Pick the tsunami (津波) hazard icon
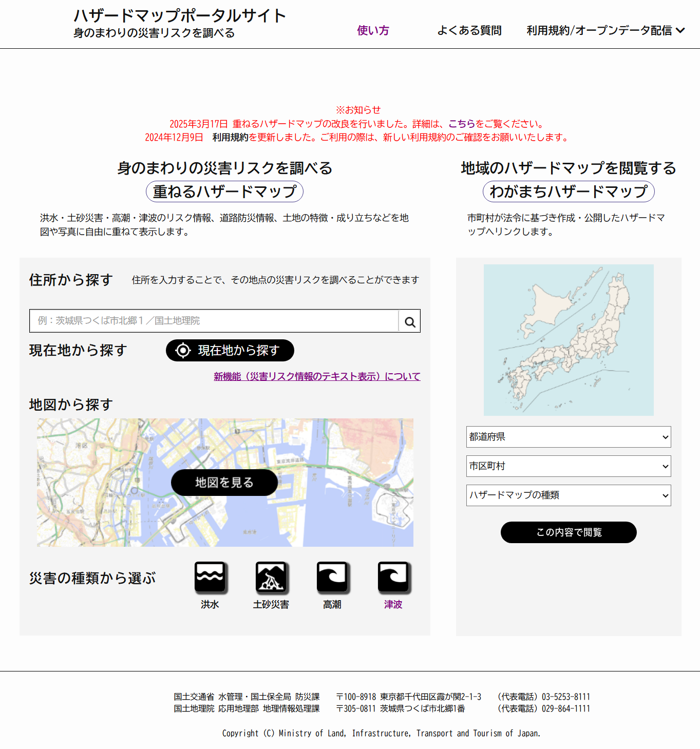This screenshot has height=749, width=700. coord(393,577)
